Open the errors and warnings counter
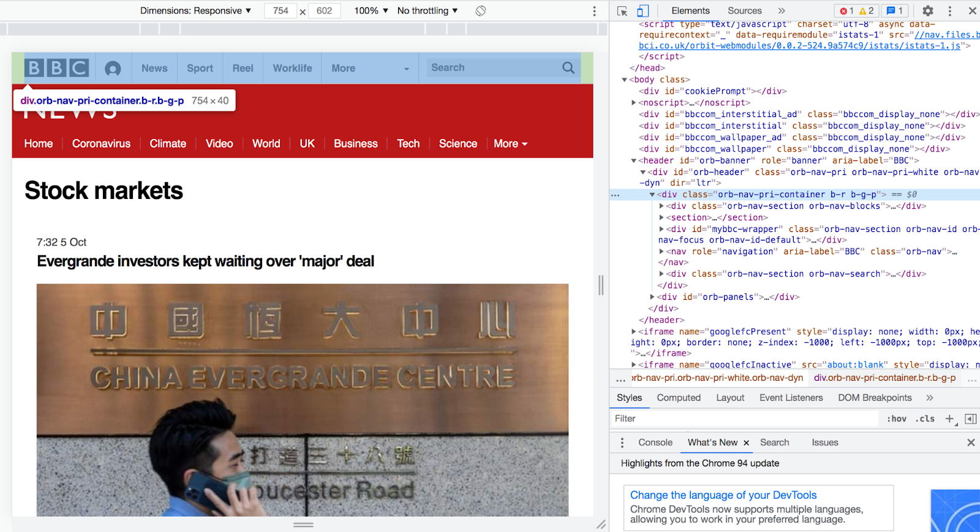Image resolution: width=980 pixels, height=532 pixels. (x=857, y=10)
